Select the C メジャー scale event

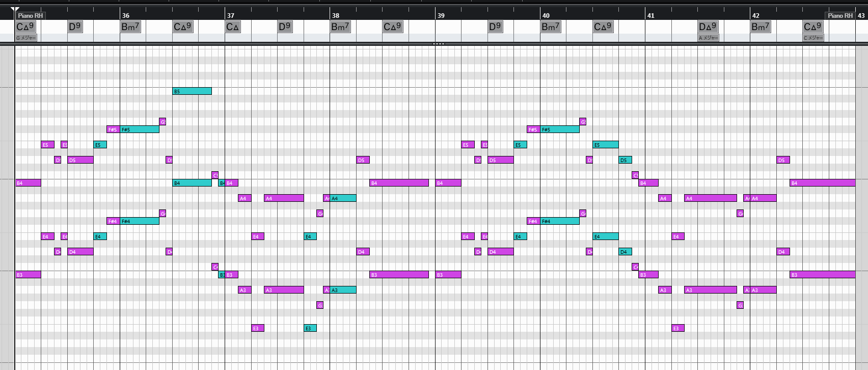pyautogui.click(x=813, y=38)
